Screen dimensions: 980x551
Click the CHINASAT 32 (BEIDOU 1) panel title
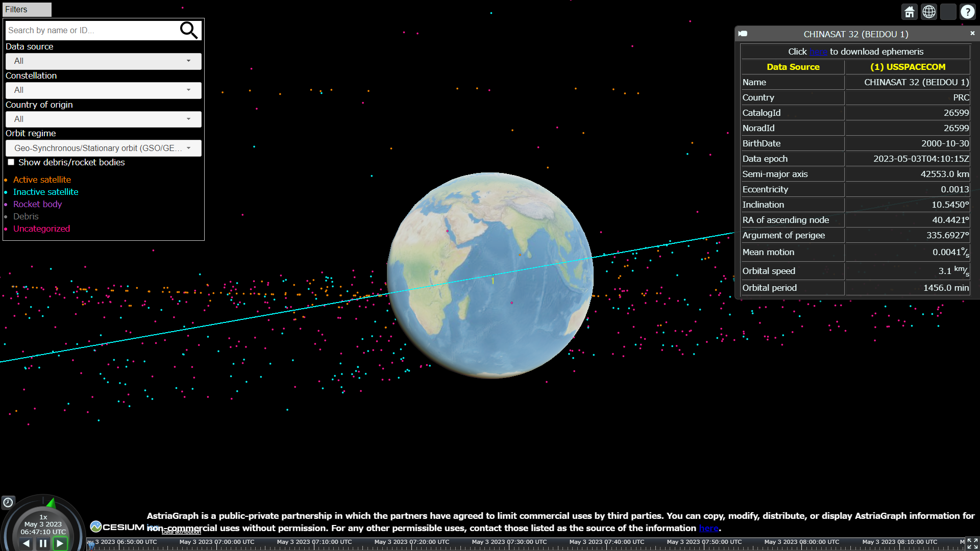click(x=856, y=34)
